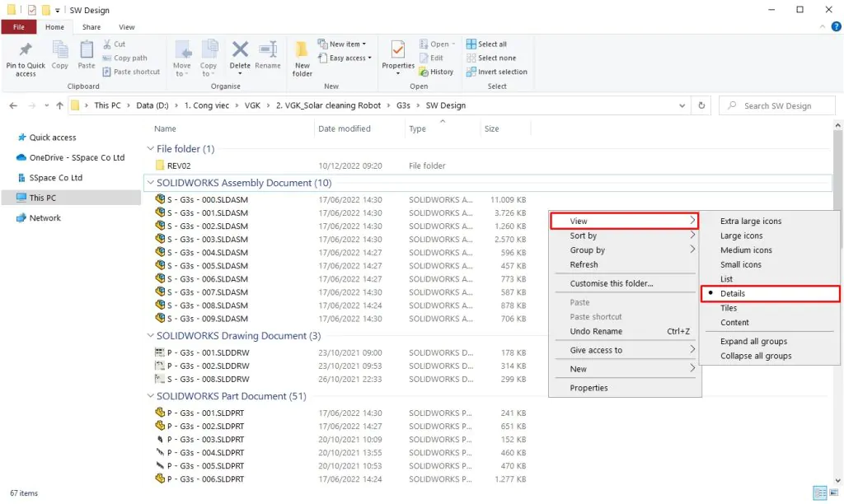Click the Copy icon in Clipboard group

click(59, 49)
